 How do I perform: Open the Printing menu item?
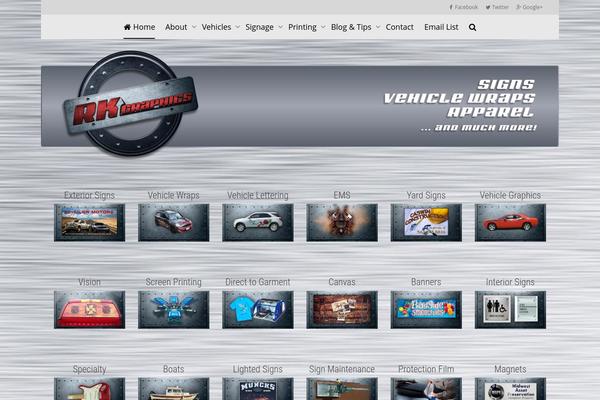click(302, 27)
